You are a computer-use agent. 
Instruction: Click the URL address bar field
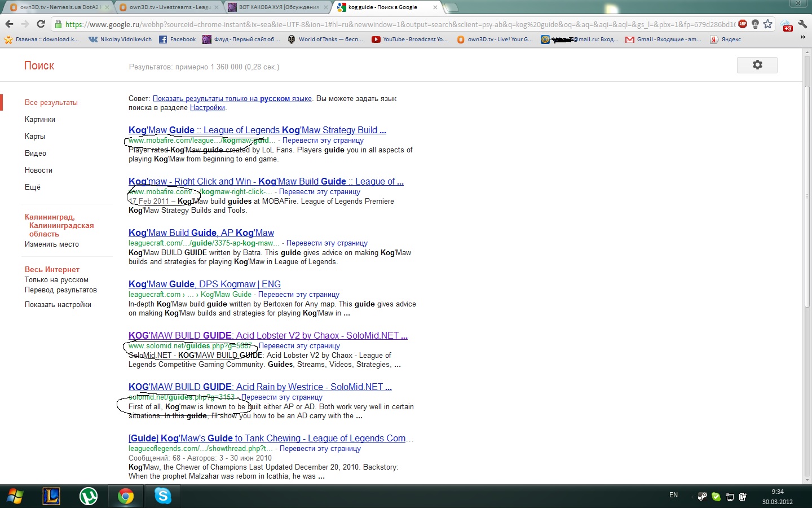pos(395,24)
